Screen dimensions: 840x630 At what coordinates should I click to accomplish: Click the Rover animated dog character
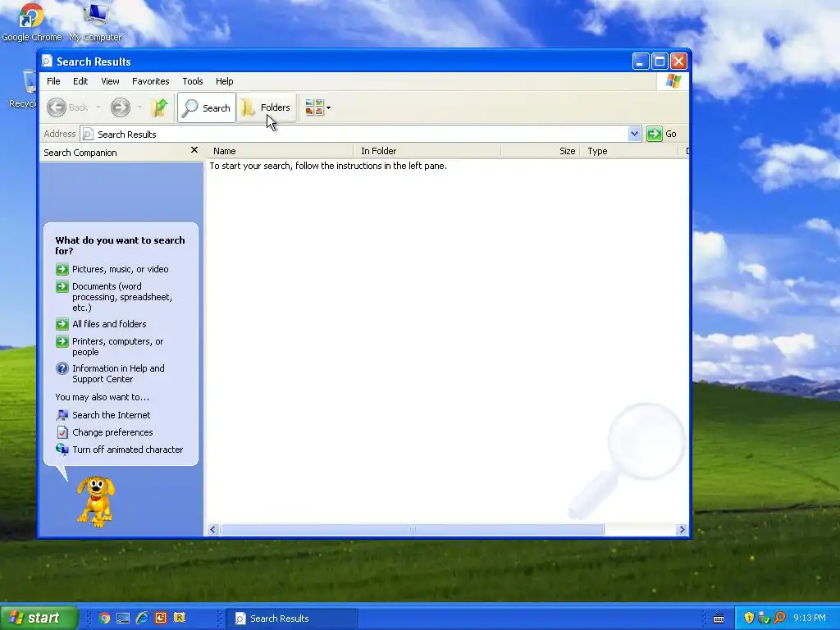click(96, 502)
